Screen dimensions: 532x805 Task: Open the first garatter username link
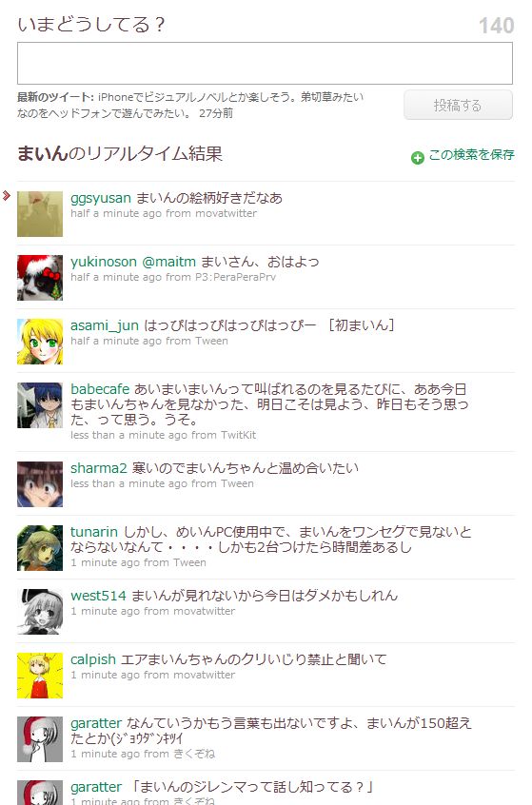pyautogui.click(x=96, y=723)
